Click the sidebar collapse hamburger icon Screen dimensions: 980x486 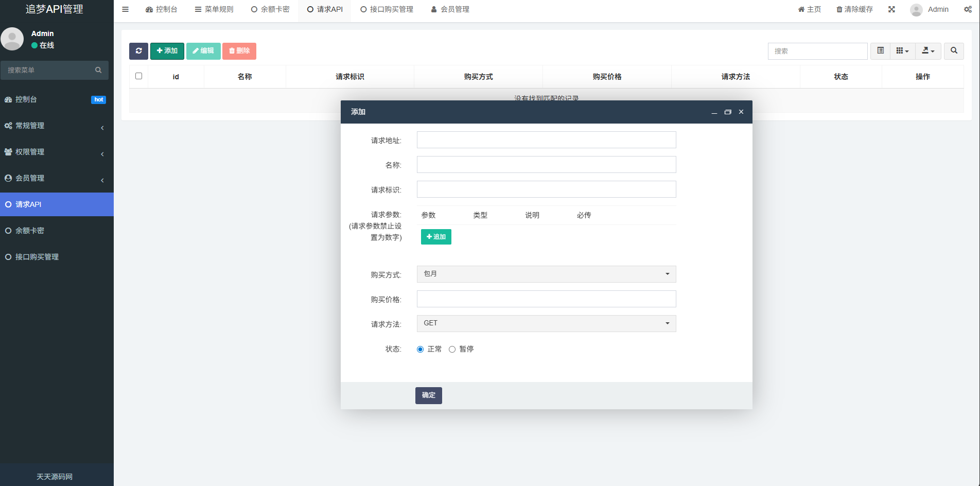click(x=125, y=9)
